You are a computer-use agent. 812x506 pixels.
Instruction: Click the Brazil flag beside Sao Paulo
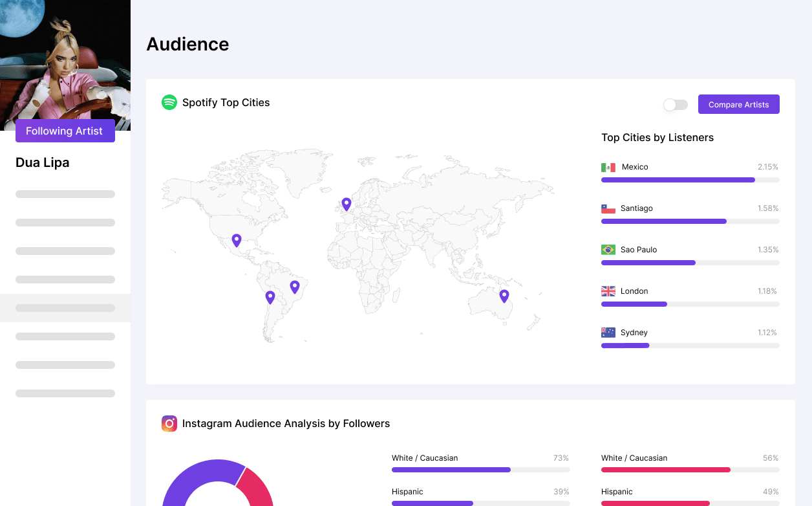[x=608, y=250]
